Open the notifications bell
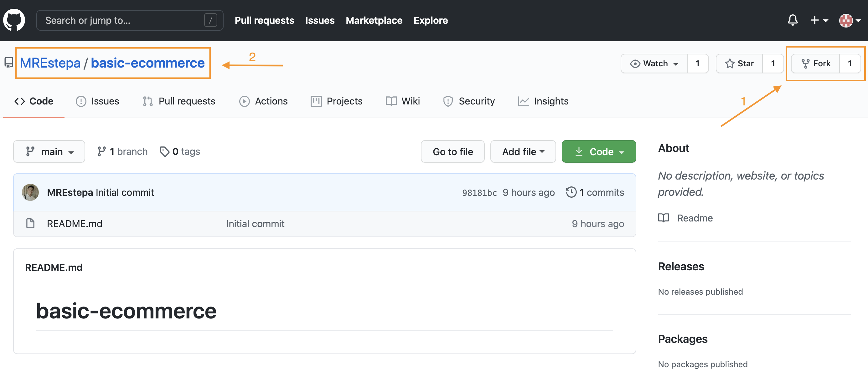This screenshot has height=386, width=868. 792,20
